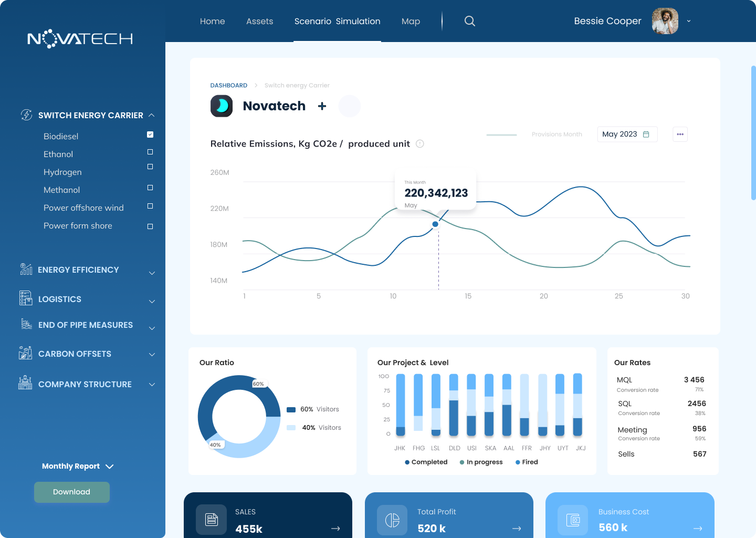Screen dimensions: 756x538
Task: Click the info icon next to produced unit
Action: pyautogui.click(x=420, y=144)
